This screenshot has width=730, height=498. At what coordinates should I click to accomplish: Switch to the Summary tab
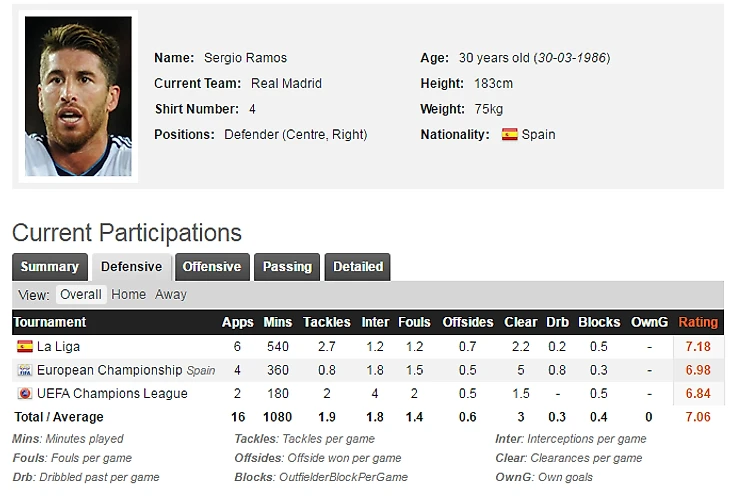point(50,267)
